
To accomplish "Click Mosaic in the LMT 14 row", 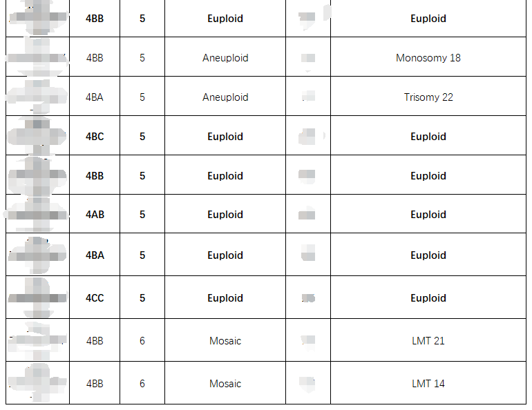I will [x=225, y=383].
